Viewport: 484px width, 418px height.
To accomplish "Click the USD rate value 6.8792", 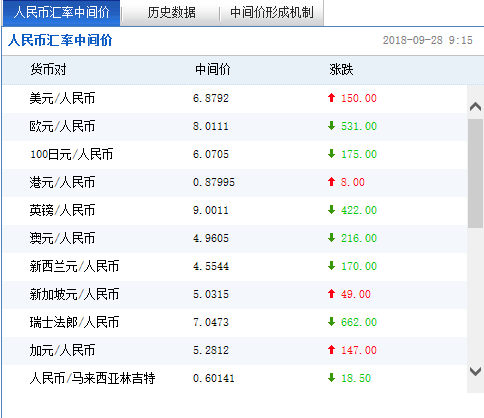I will [211, 98].
